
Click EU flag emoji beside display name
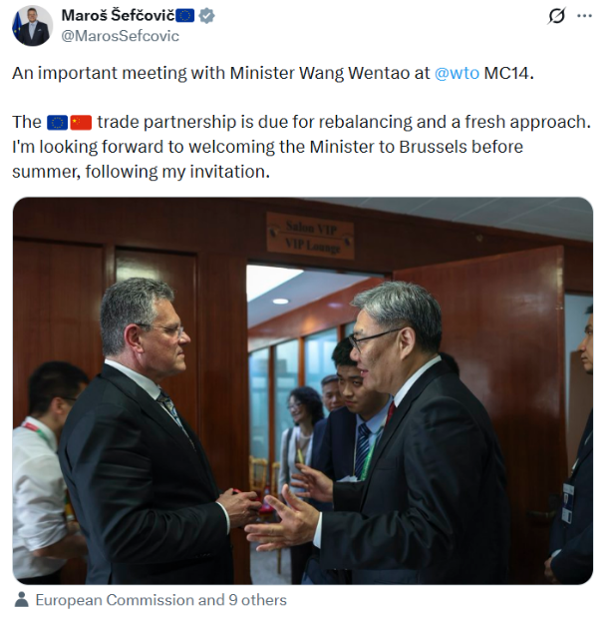click(x=185, y=16)
